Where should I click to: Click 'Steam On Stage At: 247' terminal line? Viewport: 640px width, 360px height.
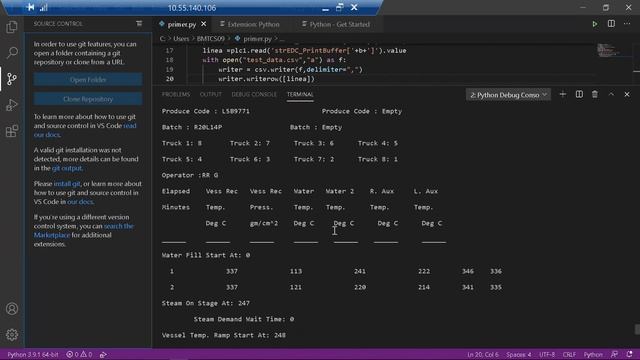tap(206, 303)
